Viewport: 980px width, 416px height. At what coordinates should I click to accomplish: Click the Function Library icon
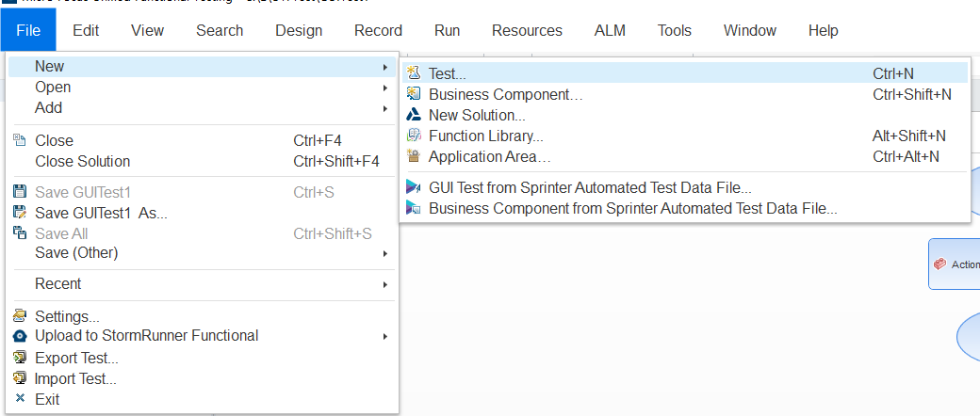click(x=413, y=136)
